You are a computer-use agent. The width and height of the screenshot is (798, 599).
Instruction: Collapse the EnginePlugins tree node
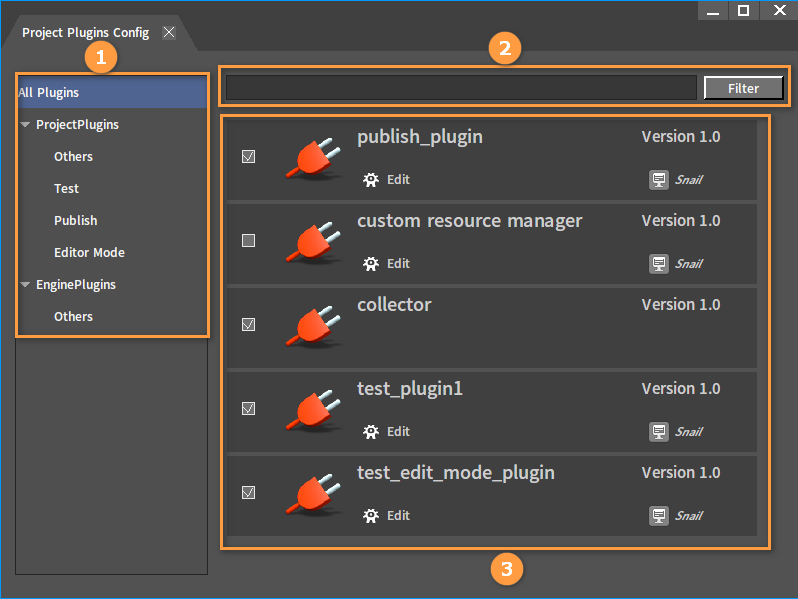pos(25,285)
